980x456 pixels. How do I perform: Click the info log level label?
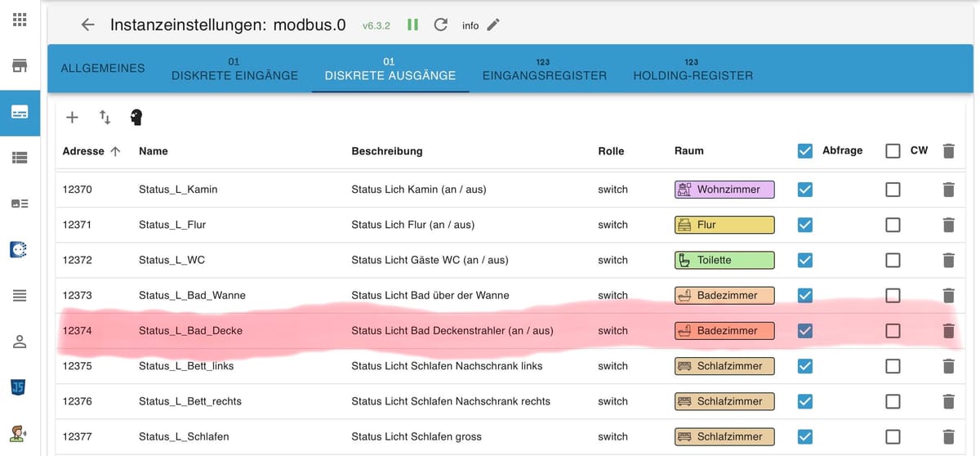click(x=470, y=25)
